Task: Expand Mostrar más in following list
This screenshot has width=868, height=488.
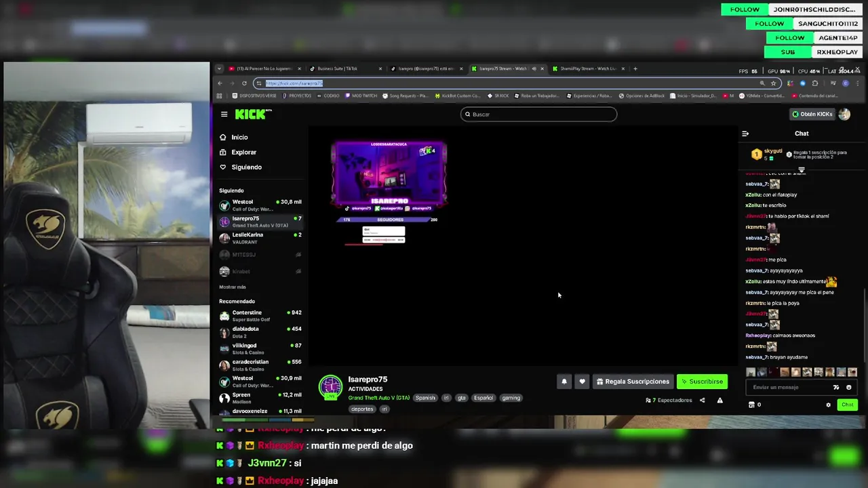Action: (x=233, y=287)
